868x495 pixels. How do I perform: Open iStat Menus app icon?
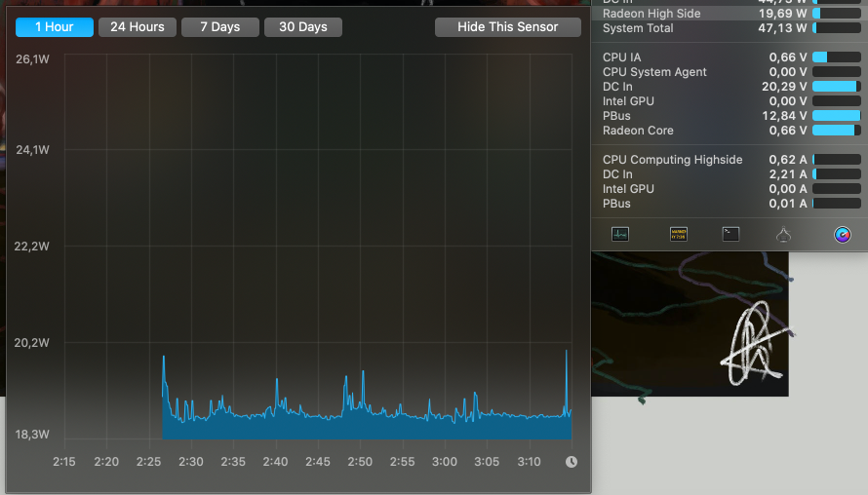[x=842, y=235]
